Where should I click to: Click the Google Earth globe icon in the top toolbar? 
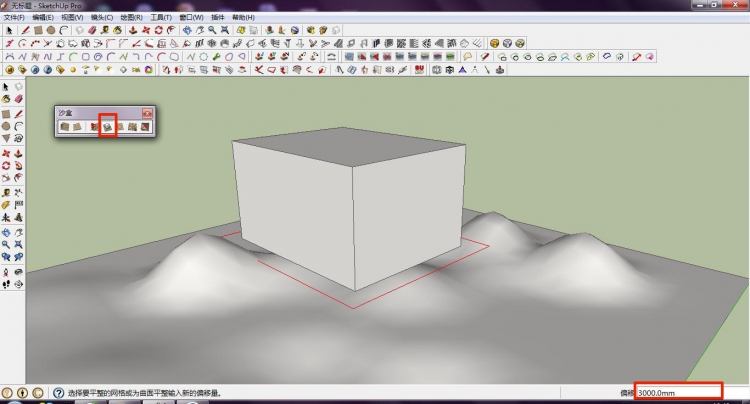pos(295,30)
